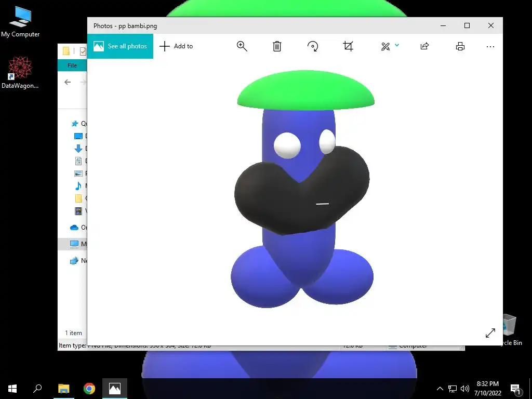Print the photo using the printer icon
532x399 pixels.
460,46
